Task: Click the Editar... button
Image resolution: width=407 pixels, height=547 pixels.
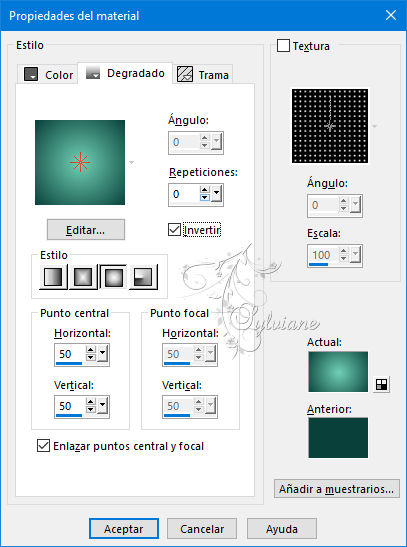Action: click(x=86, y=230)
